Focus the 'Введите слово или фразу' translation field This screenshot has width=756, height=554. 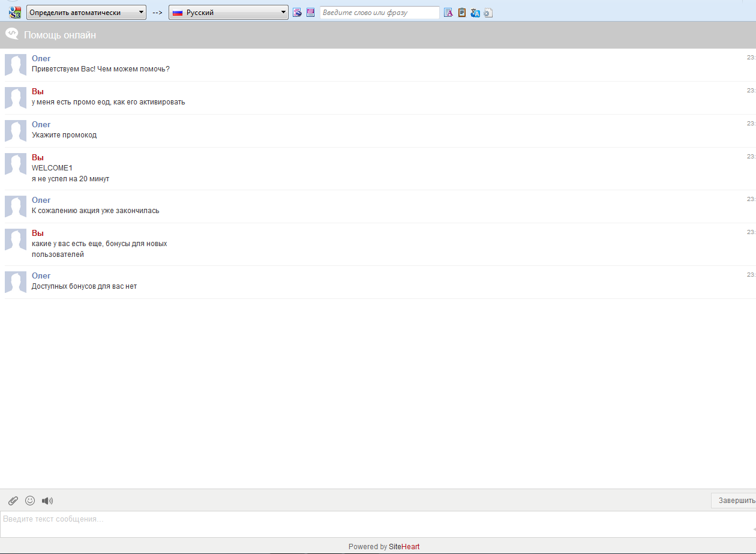(379, 13)
